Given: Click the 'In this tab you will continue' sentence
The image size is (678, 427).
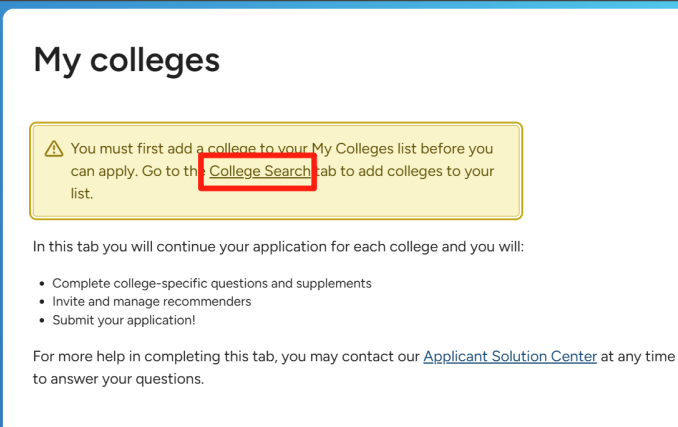Looking at the screenshot, I should point(278,247).
